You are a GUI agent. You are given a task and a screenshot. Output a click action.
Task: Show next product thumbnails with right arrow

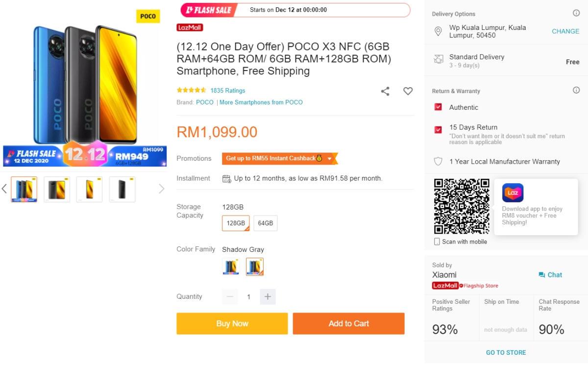click(161, 189)
